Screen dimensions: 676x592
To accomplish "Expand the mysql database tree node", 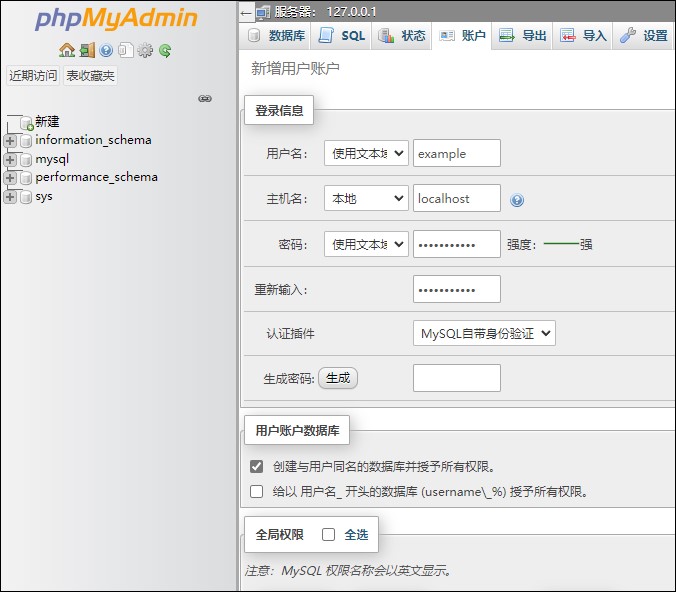I will 10,159.
